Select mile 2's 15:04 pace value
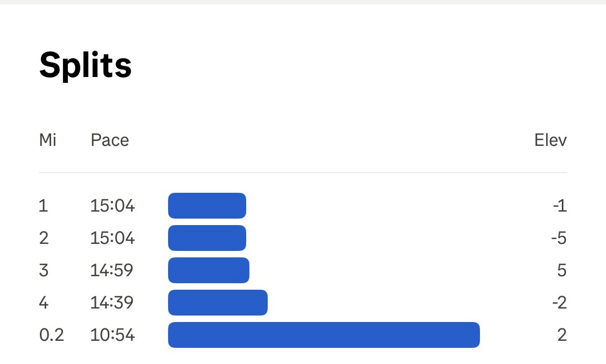 click(x=113, y=238)
